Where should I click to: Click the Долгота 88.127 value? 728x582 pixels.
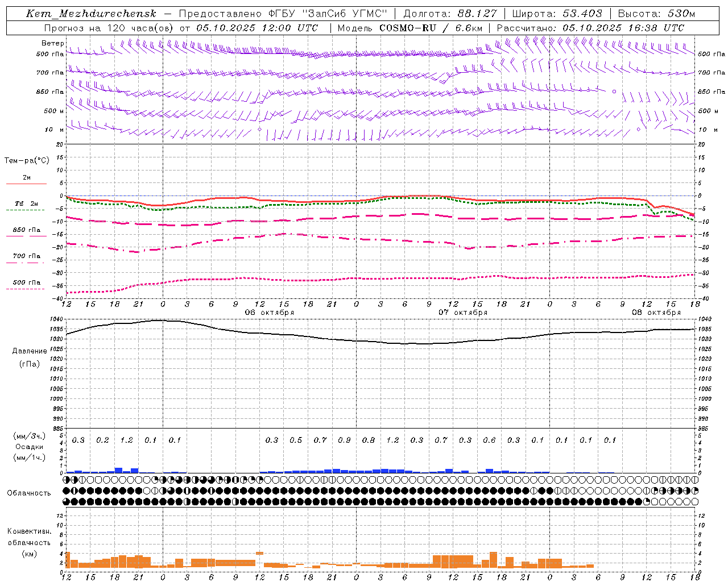pos(478,14)
